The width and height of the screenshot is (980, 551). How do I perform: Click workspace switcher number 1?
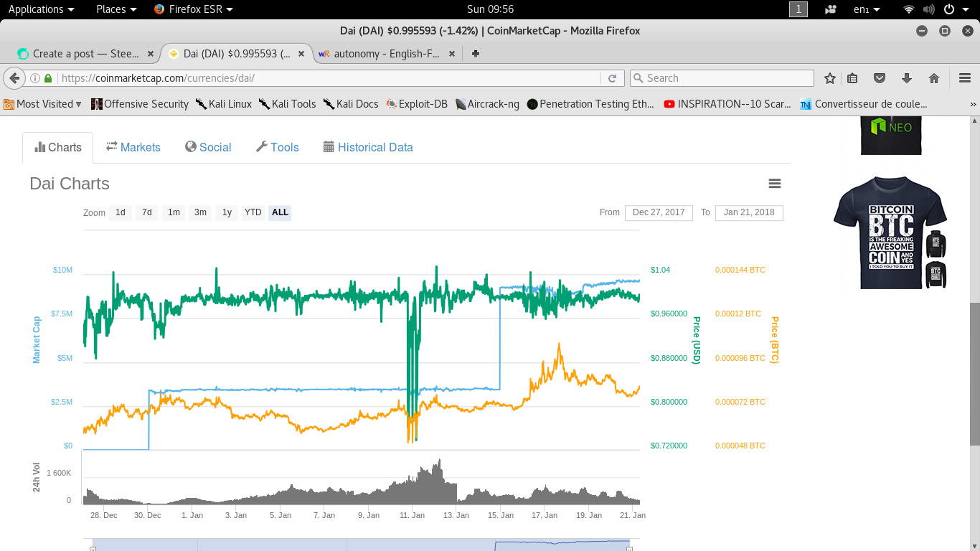click(798, 9)
